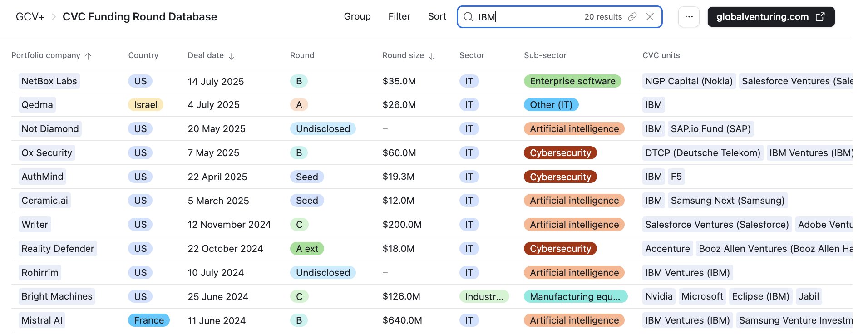Toggle Deal date sort arrow

[x=232, y=56]
